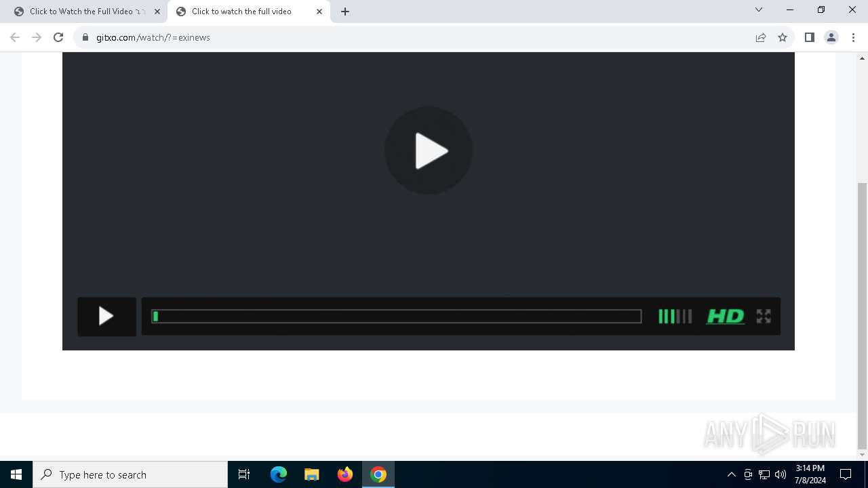The height and width of the screenshot is (488, 868).
Task: Open a new browser tab
Action: [345, 12]
